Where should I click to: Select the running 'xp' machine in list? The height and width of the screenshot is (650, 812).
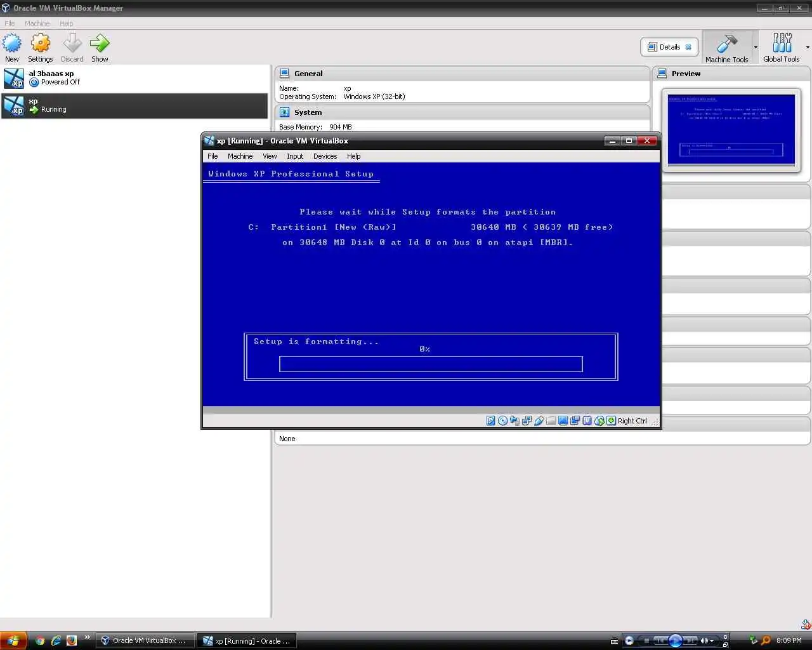134,106
